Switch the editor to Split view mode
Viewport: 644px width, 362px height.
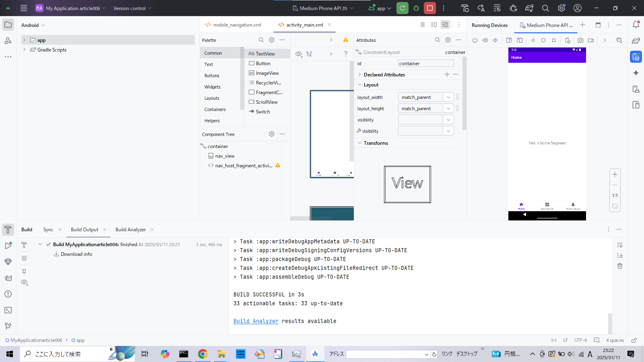pos(434,25)
